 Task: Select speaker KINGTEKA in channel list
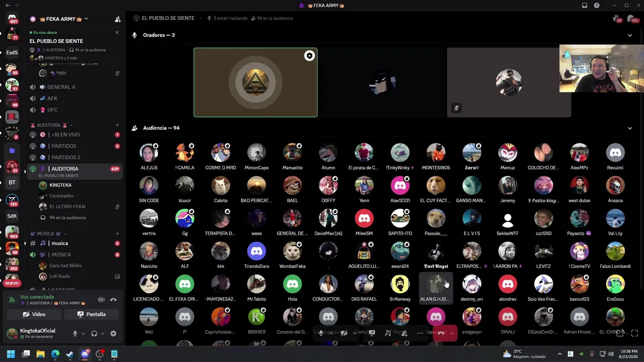coord(60,185)
